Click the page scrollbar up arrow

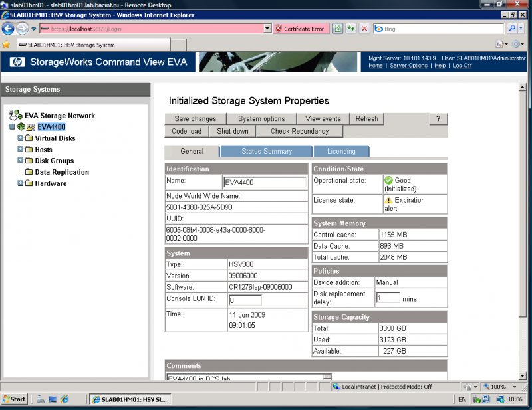point(523,88)
